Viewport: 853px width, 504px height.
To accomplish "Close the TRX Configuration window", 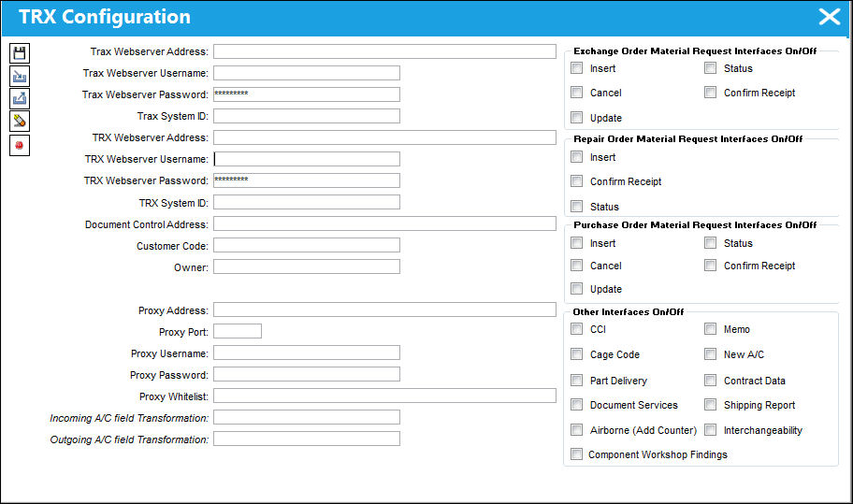I will [830, 17].
